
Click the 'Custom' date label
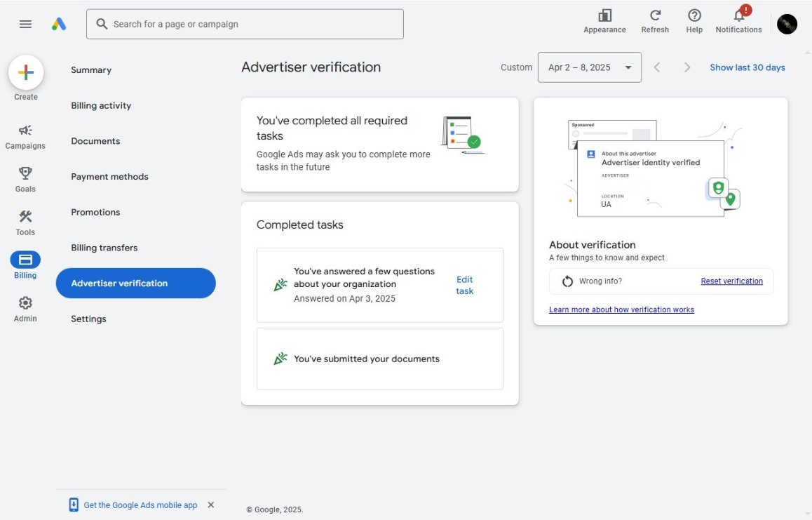point(516,67)
